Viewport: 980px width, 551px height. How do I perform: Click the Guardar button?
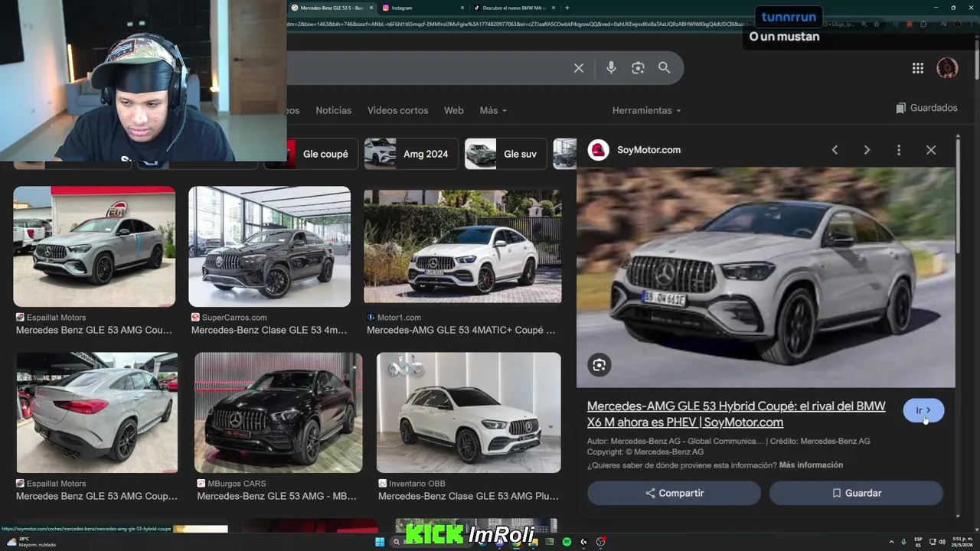tap(856, 493)
